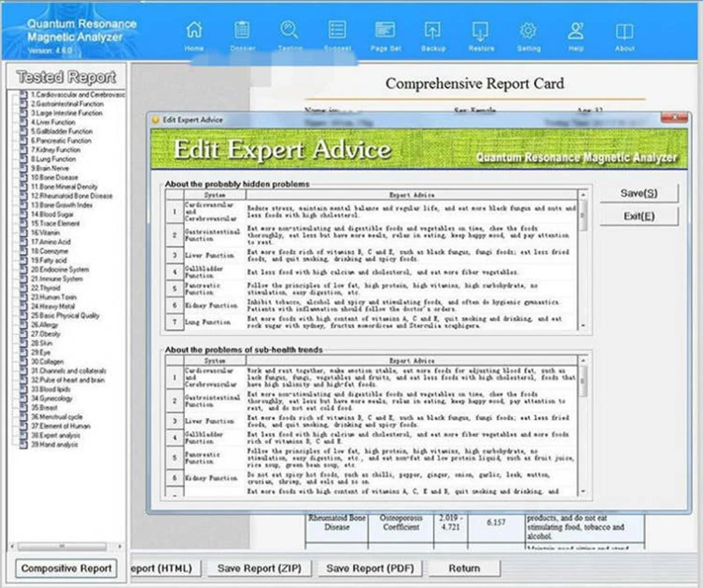703x588 pixels.
Task: Open the Page Set icon
Action: tap(385, 30)
